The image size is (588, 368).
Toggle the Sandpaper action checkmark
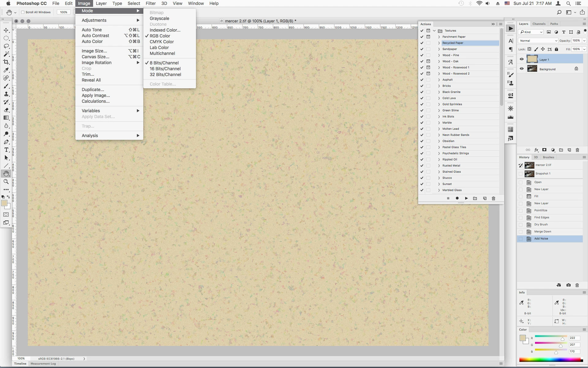(422, 49)
